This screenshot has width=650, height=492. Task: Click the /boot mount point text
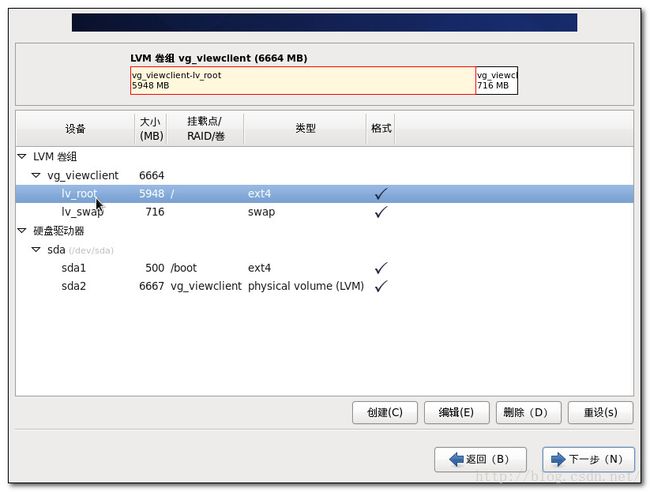coord(184,268)
